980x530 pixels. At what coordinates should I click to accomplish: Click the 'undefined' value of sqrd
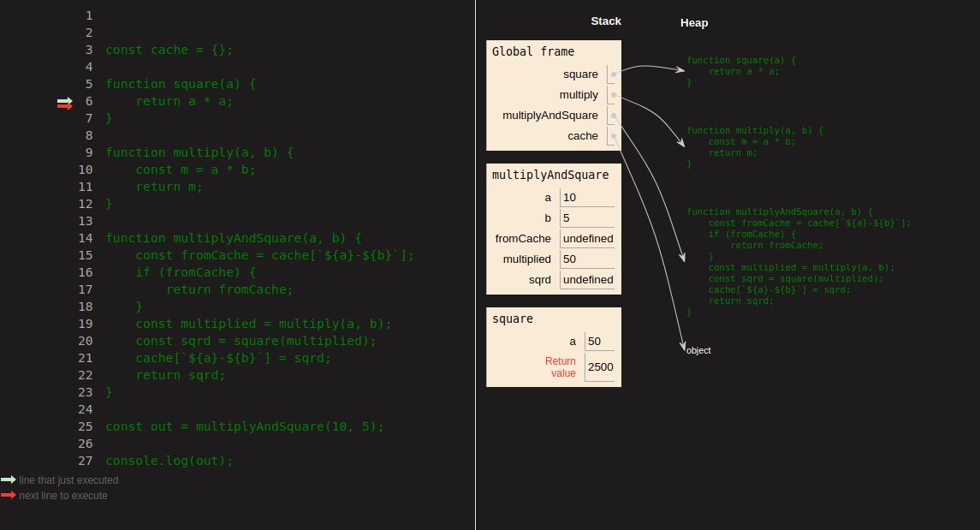(587, 280)
